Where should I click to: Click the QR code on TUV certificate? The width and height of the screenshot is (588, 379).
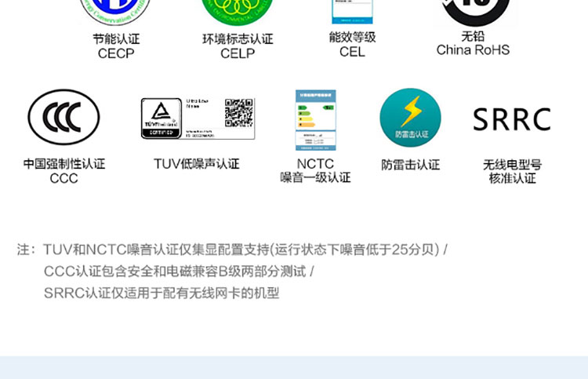(x=239, y=113)
